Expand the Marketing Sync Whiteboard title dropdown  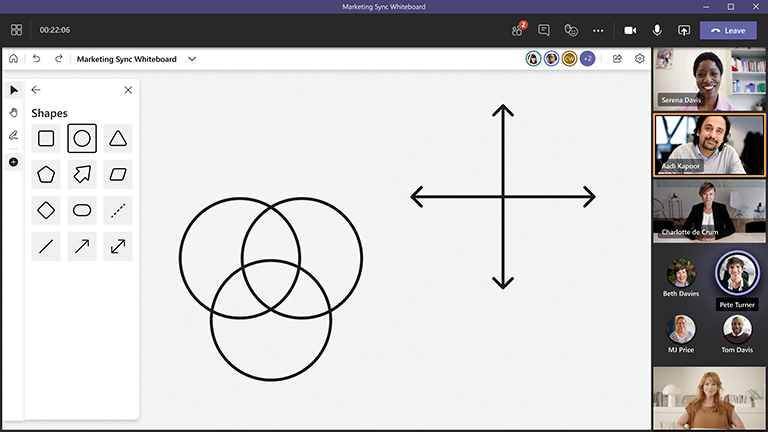pos(192,59)
